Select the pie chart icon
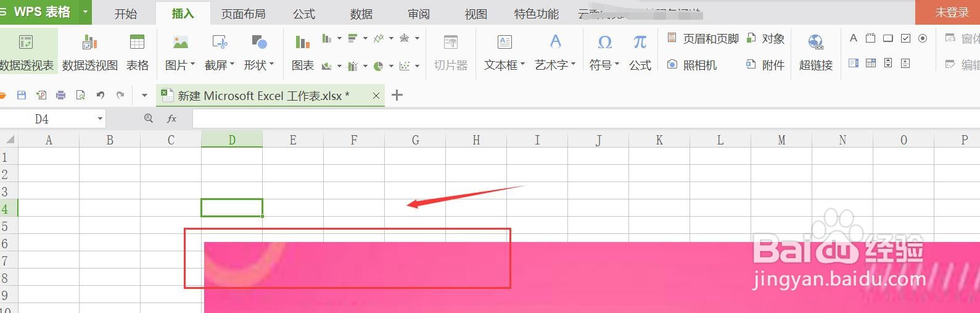Screen dimensions: 980x313 (379, 66)
